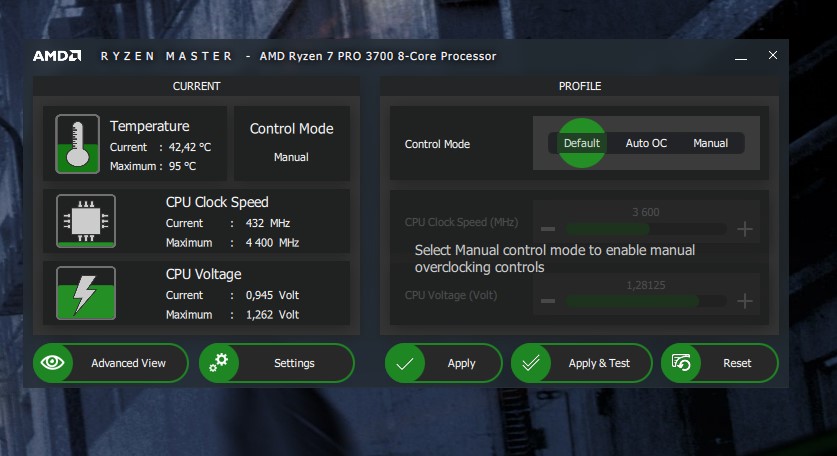This screenshot has height=456, width=837.
Task: Click the lightning bolt CPU voltage icon
Action: point(86,293)
